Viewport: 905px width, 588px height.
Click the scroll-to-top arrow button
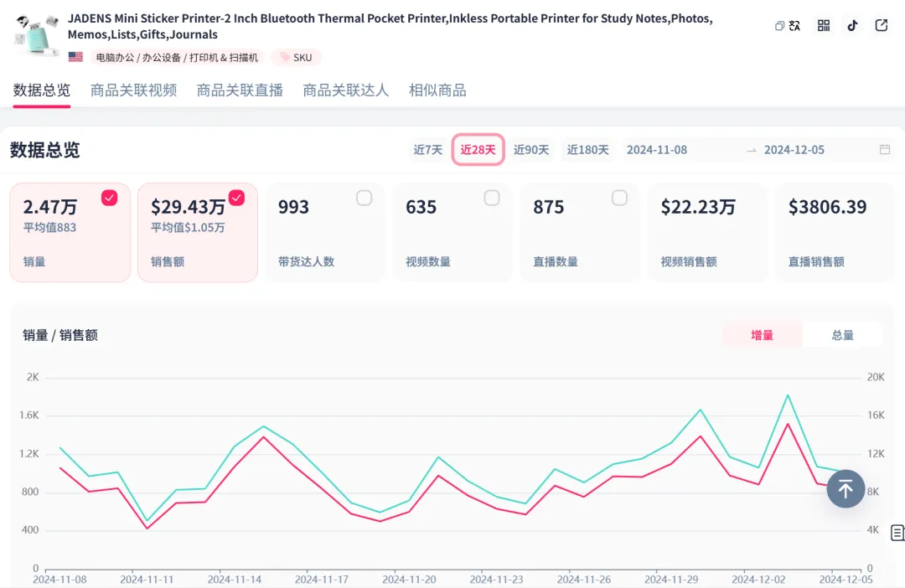[846, 488]
